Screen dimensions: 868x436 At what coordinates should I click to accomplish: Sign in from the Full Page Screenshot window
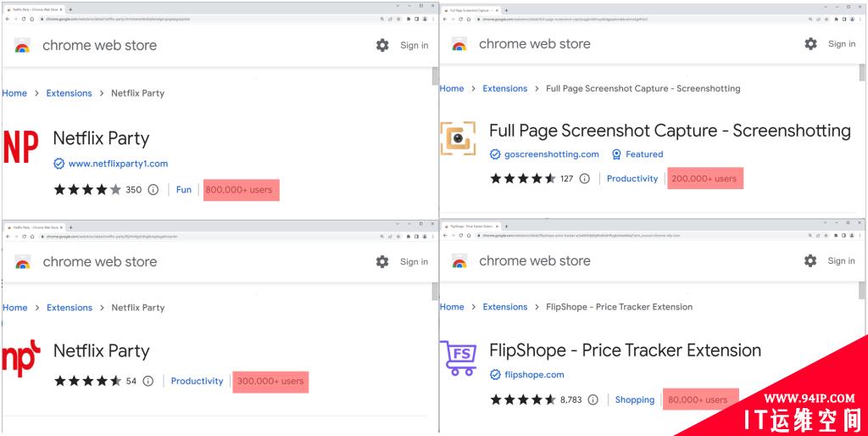coord(842,44)
